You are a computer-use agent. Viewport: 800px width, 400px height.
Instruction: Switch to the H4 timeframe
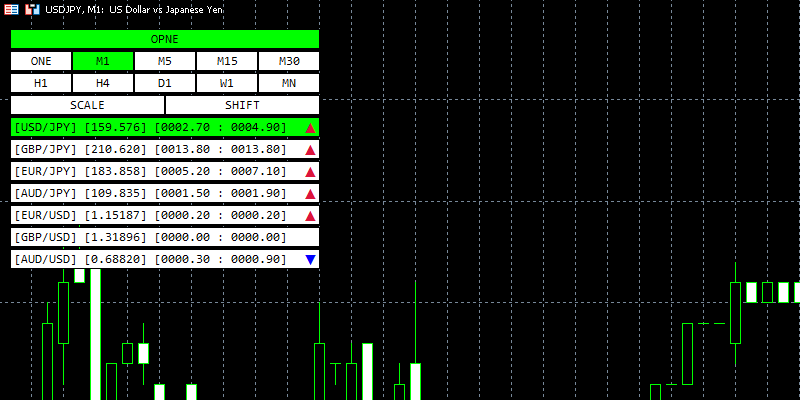(103, 83)
